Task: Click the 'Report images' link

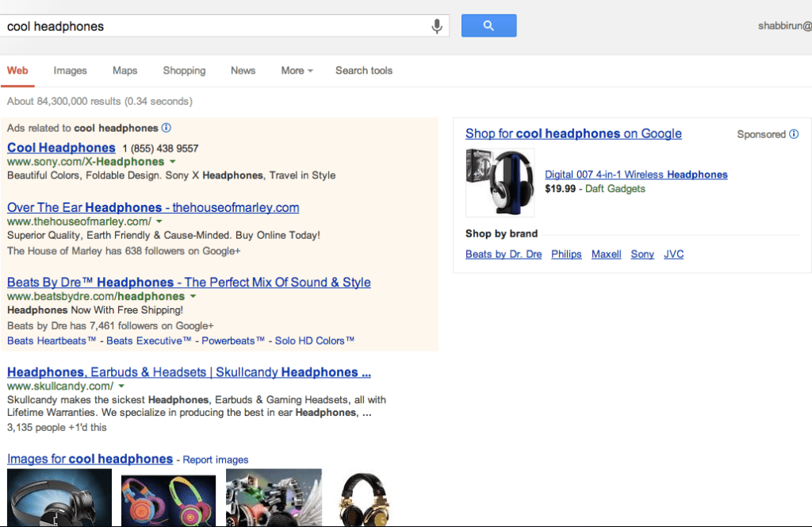Action: coord(216,460)
